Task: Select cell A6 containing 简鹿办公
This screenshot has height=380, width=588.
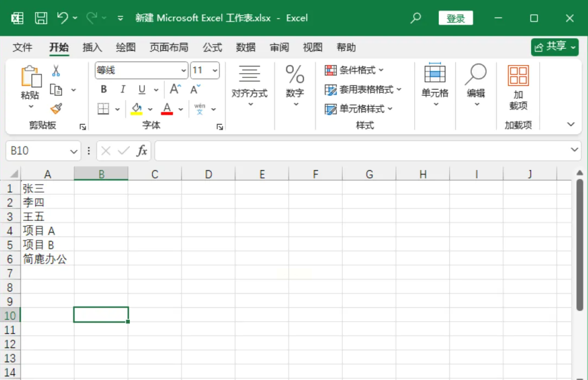Action: tap(45, 259)
